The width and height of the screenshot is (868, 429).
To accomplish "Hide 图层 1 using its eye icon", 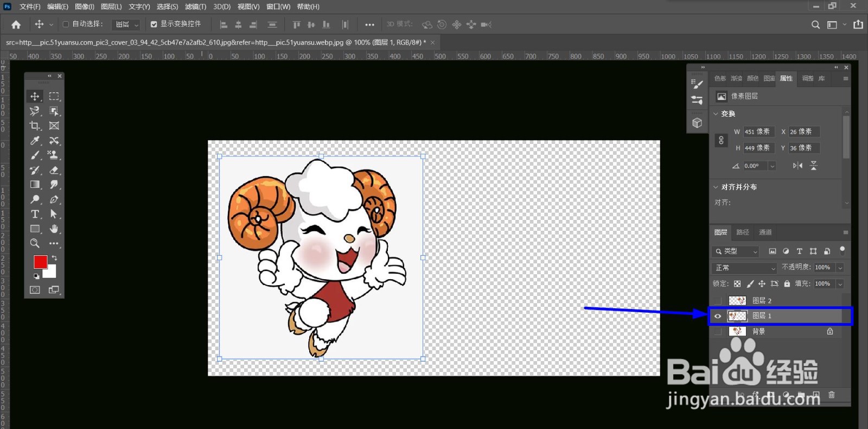I will (718, 316).
